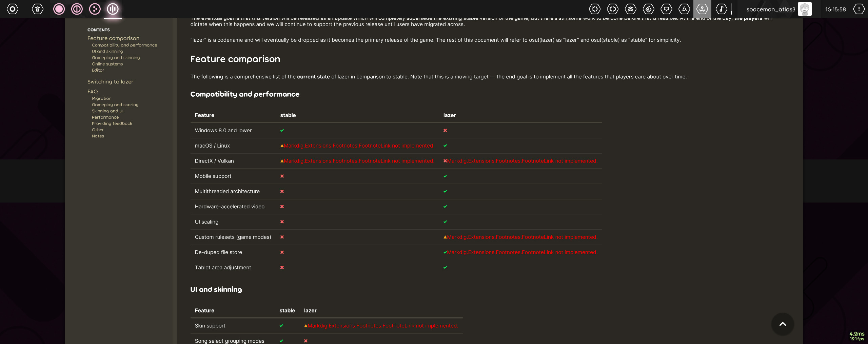This screenshot has height=344, width=868.
Task: Select the mania ruleset with vertical bars
Action: click(x=113, y=9)
